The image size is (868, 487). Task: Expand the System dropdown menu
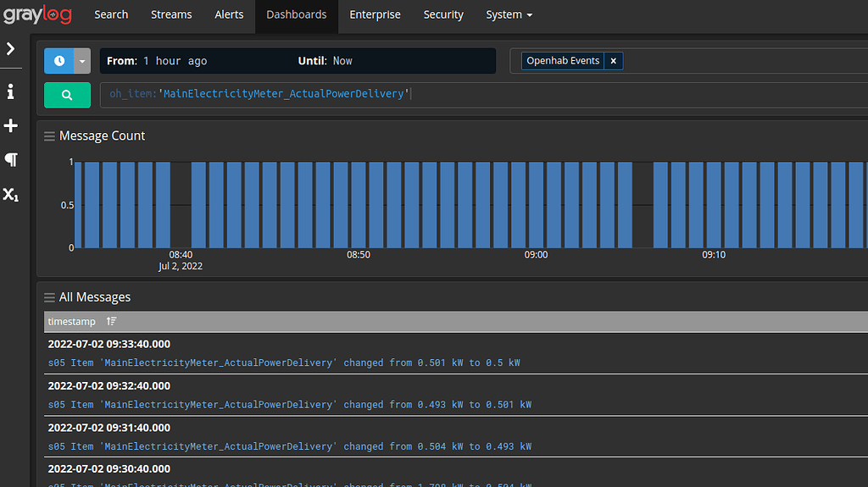509,15
